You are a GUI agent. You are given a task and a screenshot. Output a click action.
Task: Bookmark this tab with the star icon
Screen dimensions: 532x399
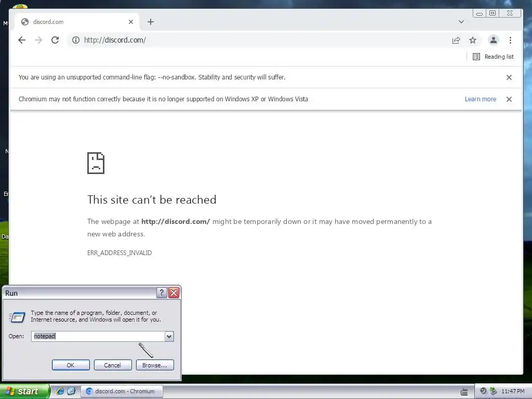coord(473,40)
